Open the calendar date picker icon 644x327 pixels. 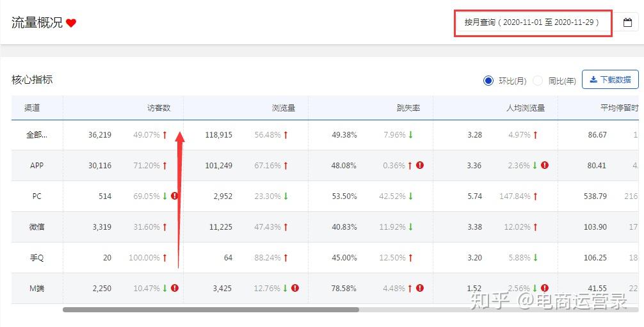627,22
